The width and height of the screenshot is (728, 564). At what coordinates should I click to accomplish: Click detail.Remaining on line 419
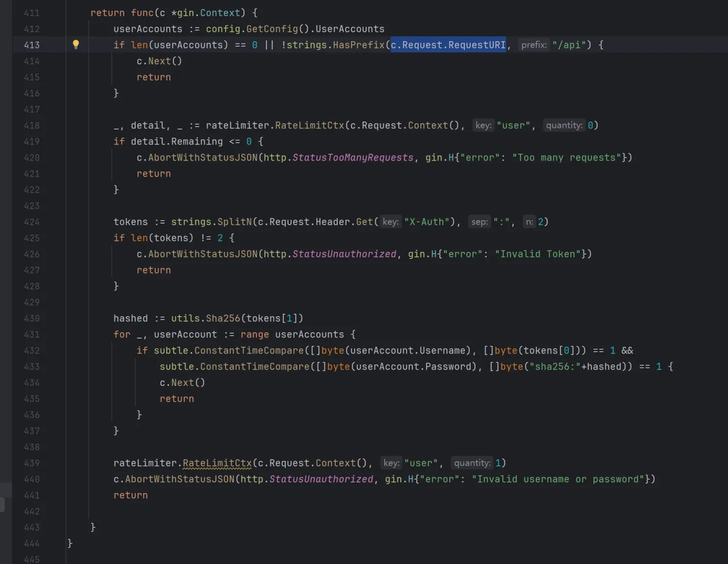point(177,142)
